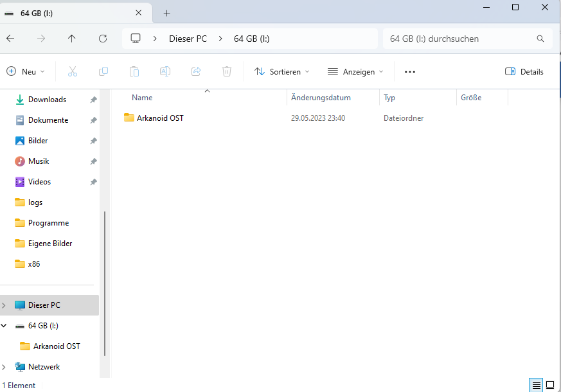Click the Share icon in toolbar
Image resolution: width=561 pixels, height=392 pixels.
click(196, 71)
